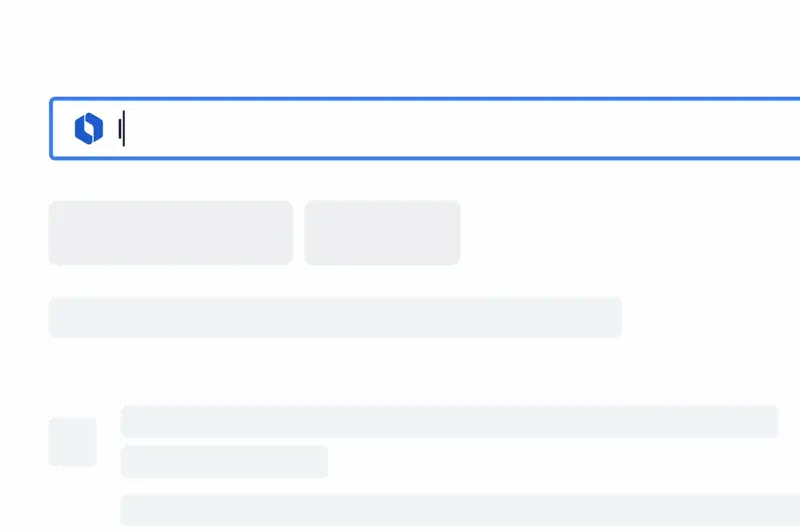Click the blue brand icon left of the cursor
800x532 pixels.
pyautogui.click(x=89, y=128)
